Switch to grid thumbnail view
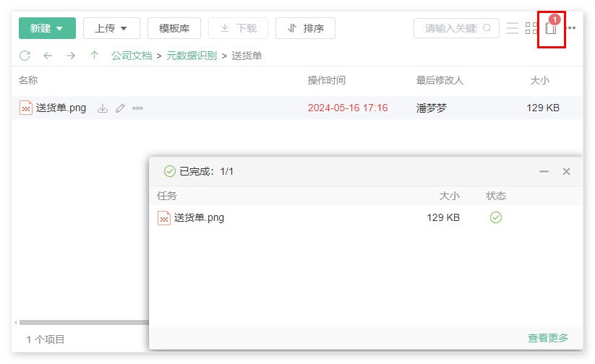 click(x=531, y=28)
